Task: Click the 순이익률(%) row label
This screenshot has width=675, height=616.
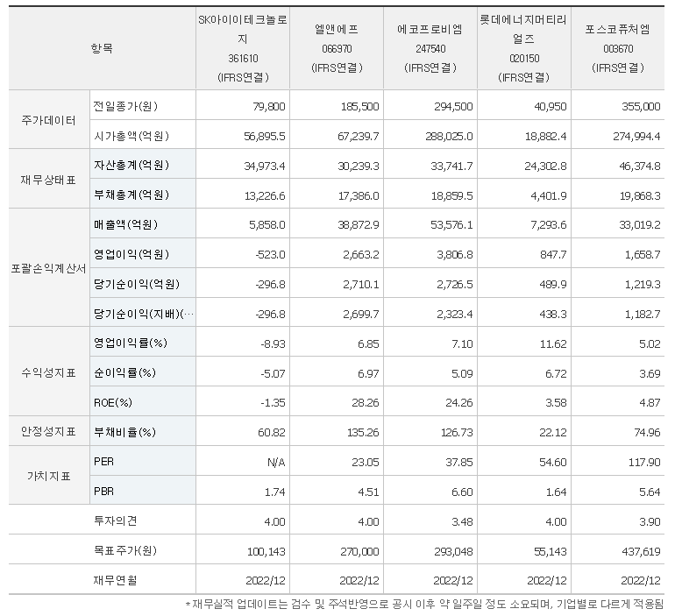Action: click(124, 372)
